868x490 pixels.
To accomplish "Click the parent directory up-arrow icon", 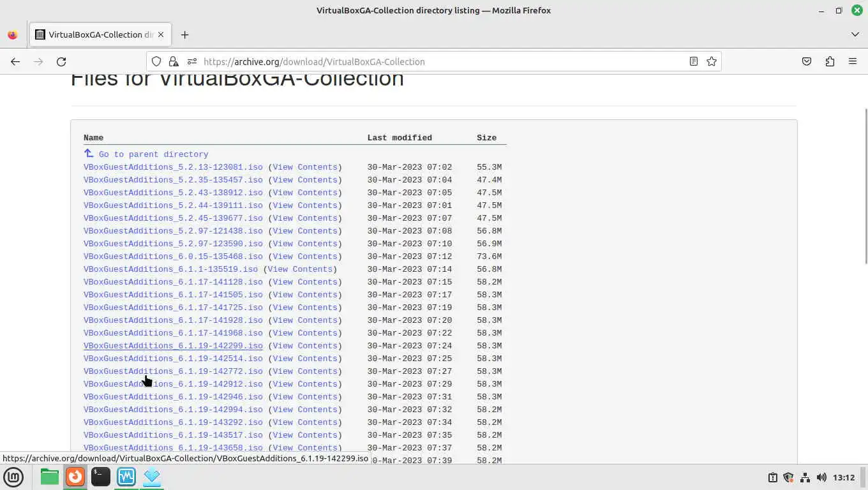I will [x=89, y=154].
